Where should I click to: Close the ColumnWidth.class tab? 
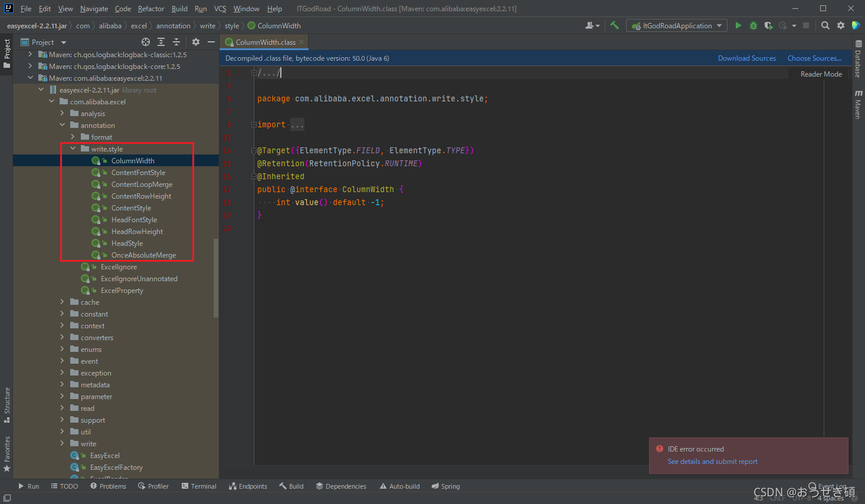tap(302, 42)
